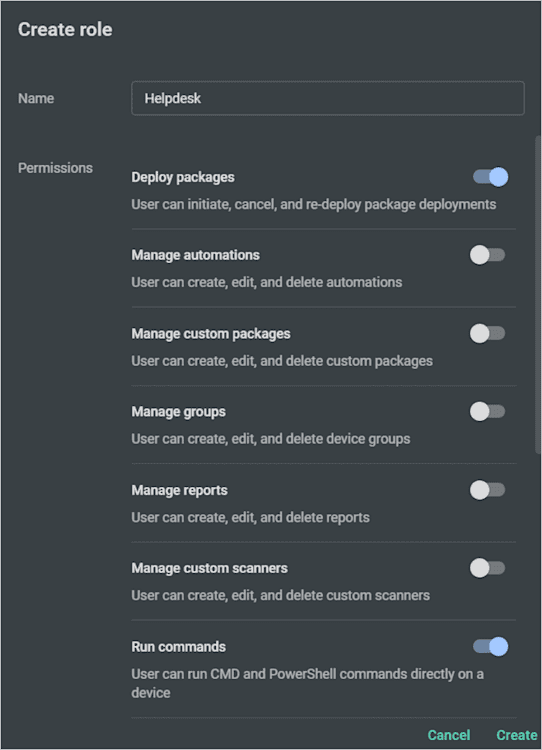Screen dimensions: 542x750
Task: Click the permissions list vertical scrollbar
Action: (538, 294)
